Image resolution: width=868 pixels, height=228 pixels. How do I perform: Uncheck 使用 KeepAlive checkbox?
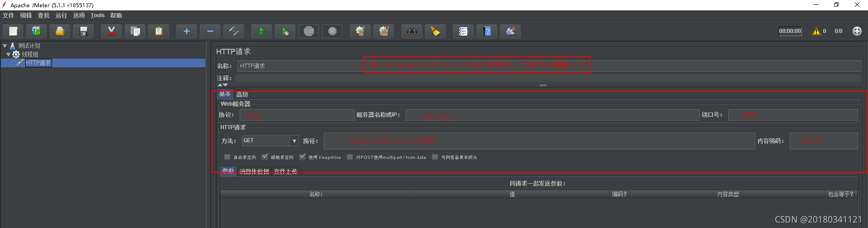coord(302,157)
